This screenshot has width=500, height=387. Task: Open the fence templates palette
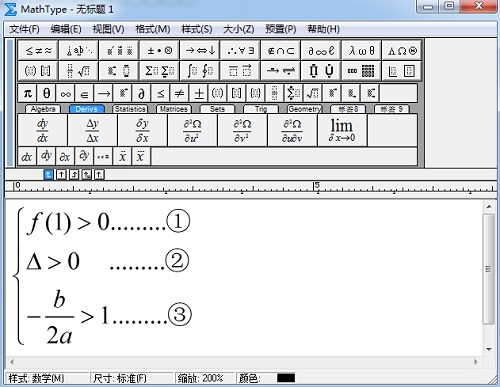(x=38, y=71)
